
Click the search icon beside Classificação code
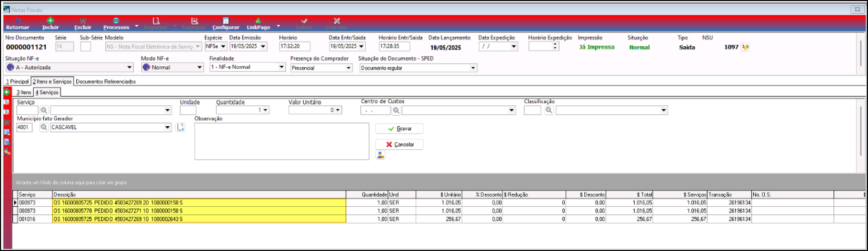coord(549,110)
